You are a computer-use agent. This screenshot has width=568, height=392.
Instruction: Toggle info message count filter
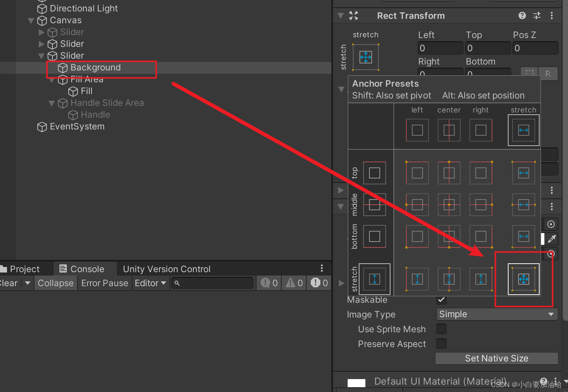pyautogui.click(x=269, y=283)
